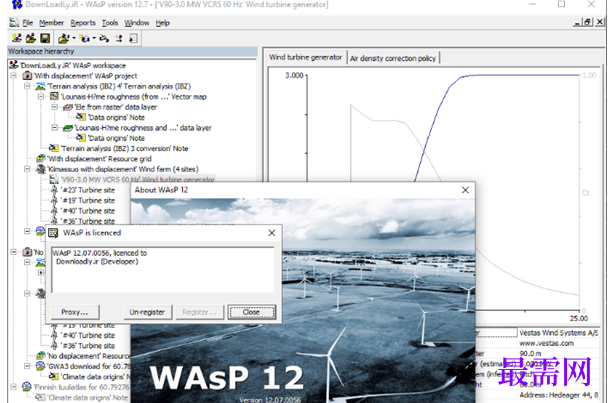
Task: Click note icon under 'Ele from raster' layer
Action: pos(81,117)
